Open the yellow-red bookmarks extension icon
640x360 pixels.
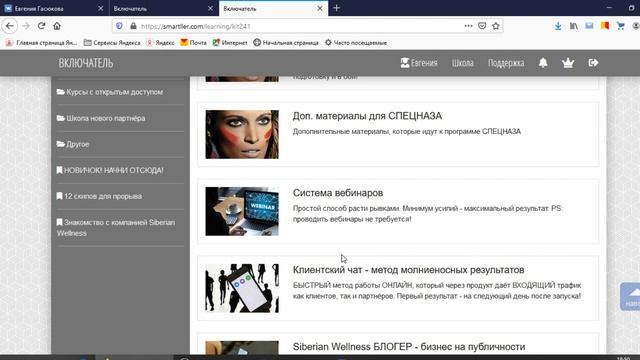click(x=605, y=26)
